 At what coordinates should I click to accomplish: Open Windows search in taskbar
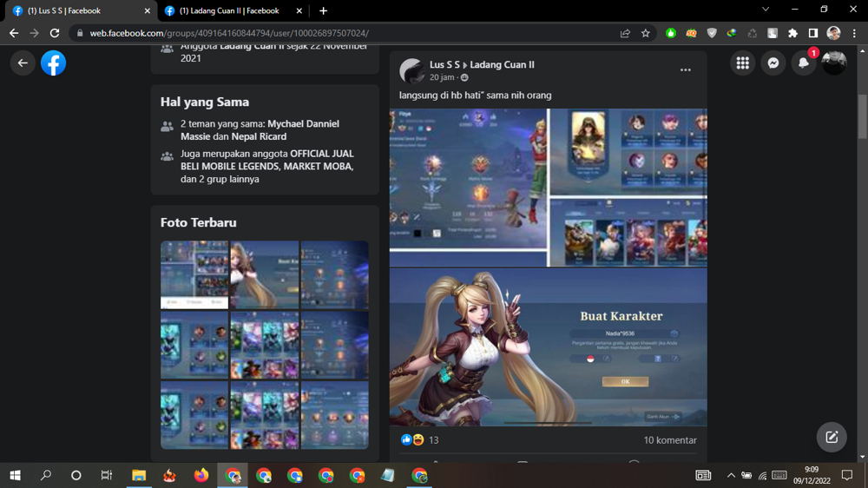(46, 475)
